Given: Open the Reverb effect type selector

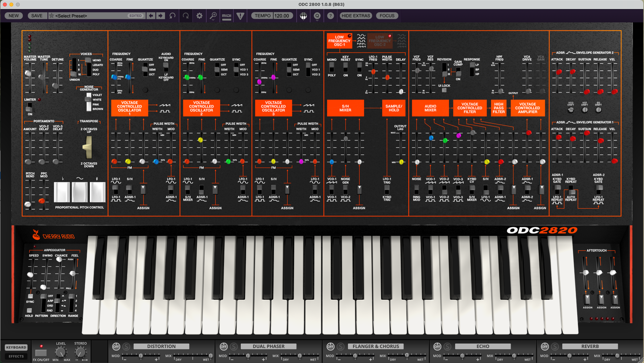Looking at the screenshot, I should pyautogui.click(x=590, y=346).
